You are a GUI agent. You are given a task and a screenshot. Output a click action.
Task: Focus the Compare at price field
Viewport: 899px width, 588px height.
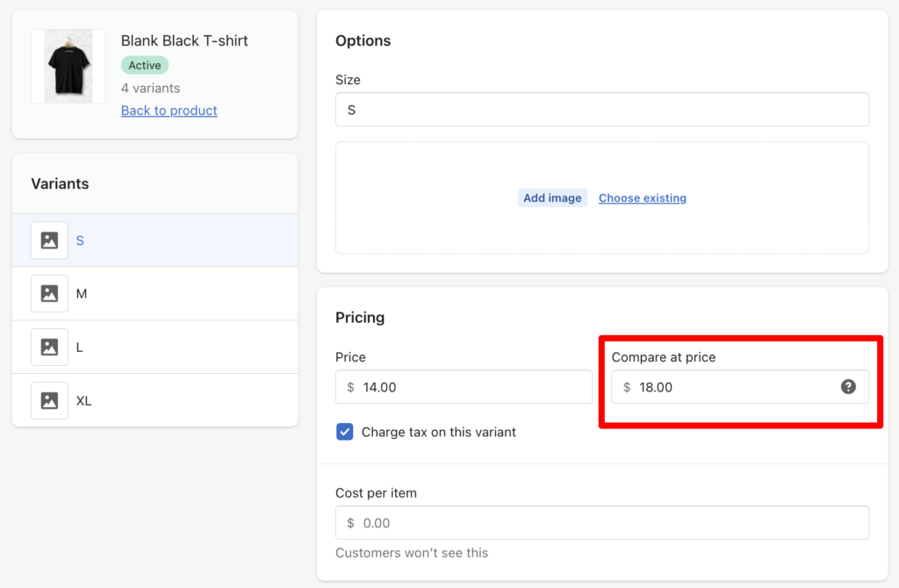tap(739, 387)
